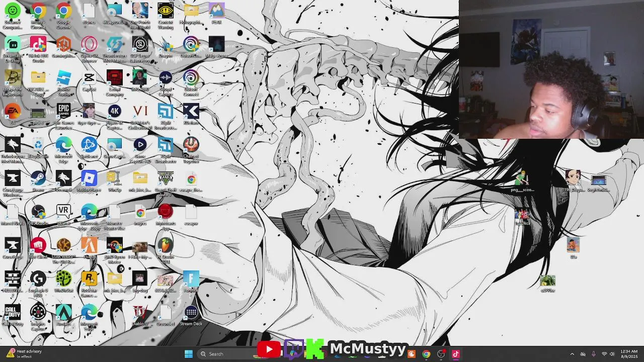Launch Fortnite desktop shortcut

click(x=191, y=283)
